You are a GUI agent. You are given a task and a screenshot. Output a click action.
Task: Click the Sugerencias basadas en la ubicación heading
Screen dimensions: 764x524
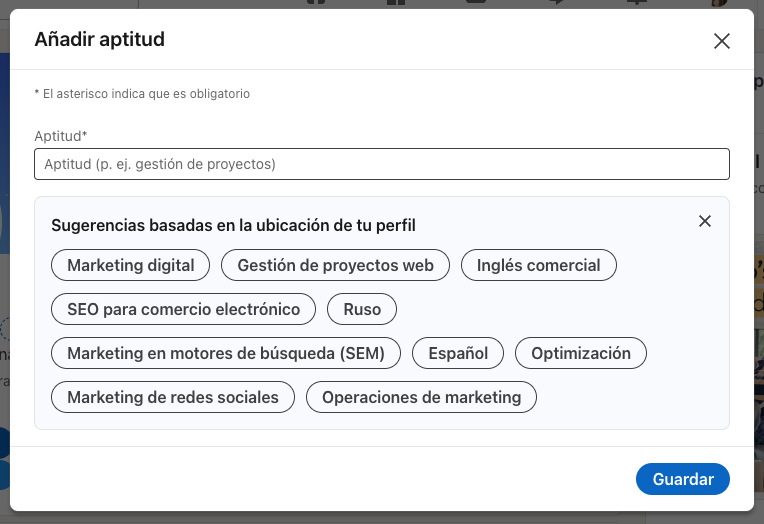coord(233,225)
